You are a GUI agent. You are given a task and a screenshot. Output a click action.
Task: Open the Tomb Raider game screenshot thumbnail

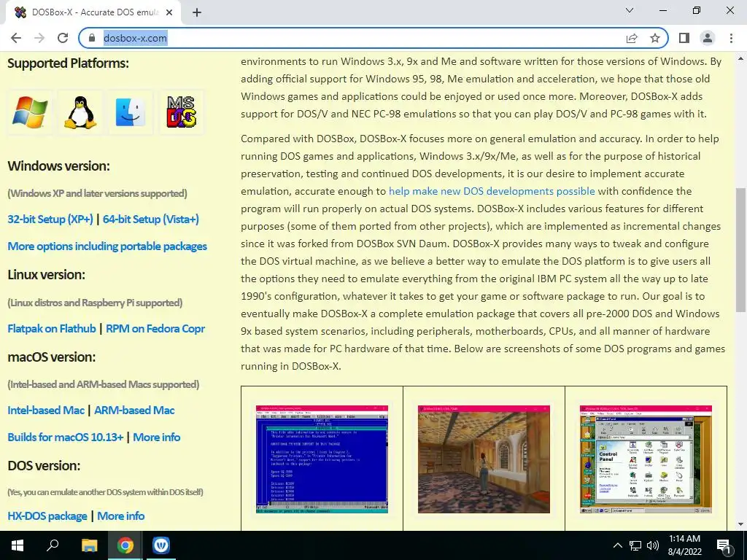pos(484,459)
